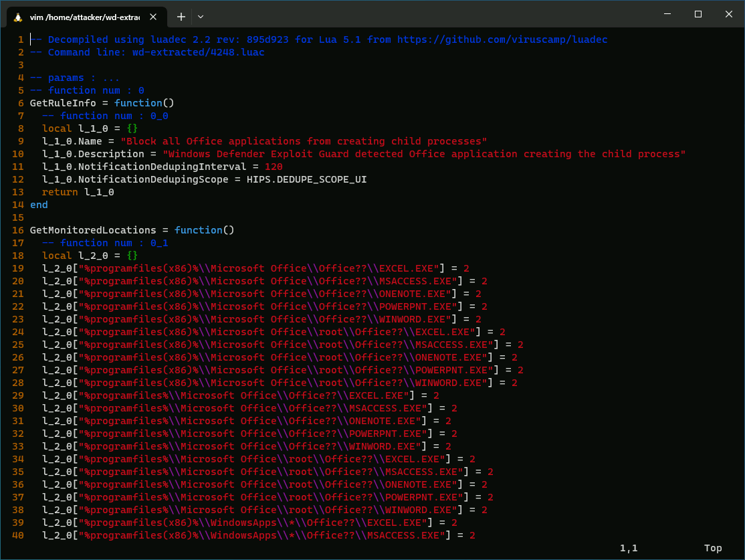Screen dimensions: 745x560
Task: Click the 'end' keyword on line 14
Action: 39,205
